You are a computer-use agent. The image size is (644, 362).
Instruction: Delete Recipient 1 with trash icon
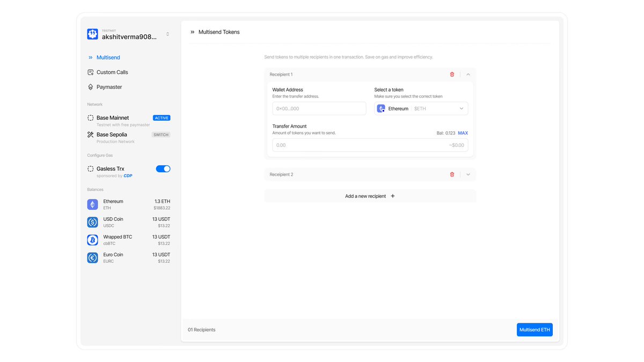452,75
